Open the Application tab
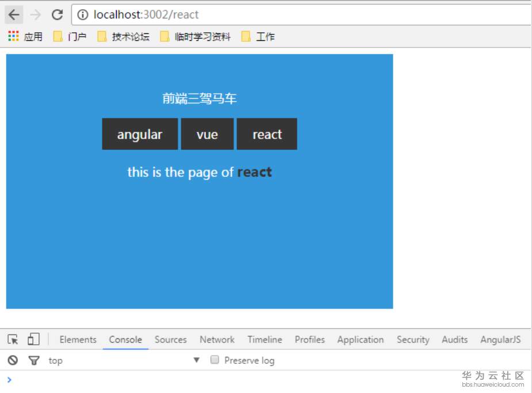Viewport: 532px width, 393px height. pyautogui.click(x=360, y=340)
